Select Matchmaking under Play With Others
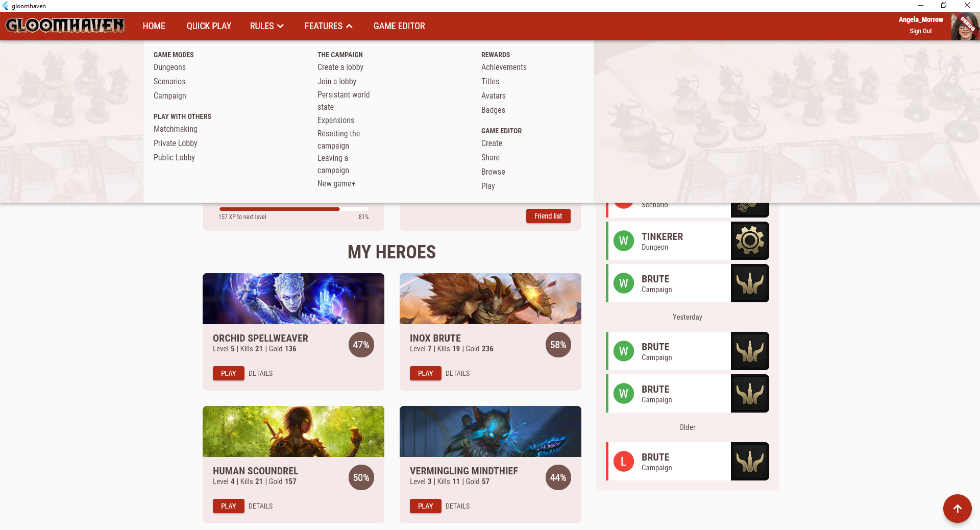The width and height of the screenshot is (980, 530). (175, 129)
